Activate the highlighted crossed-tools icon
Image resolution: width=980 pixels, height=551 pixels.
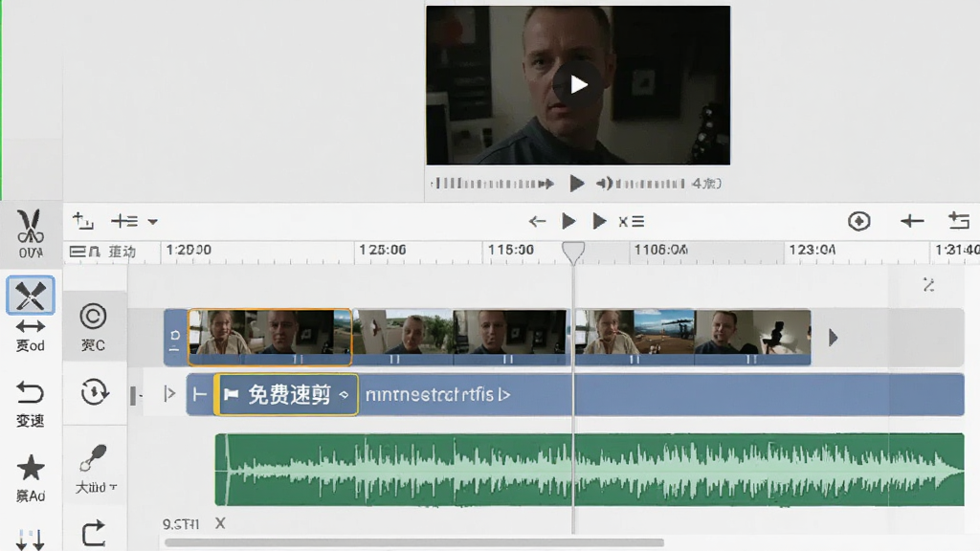30,296
